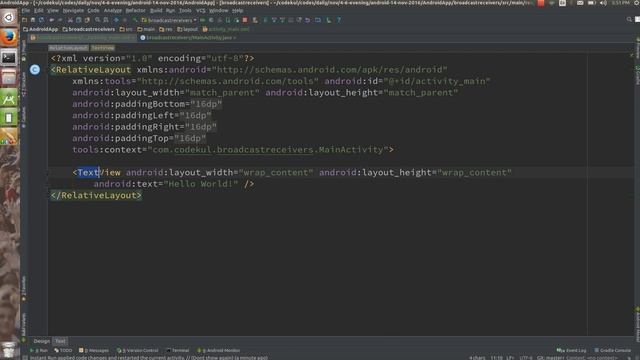
Task: Click the red Stop icon in toolbar
Action: pos(245,20)
